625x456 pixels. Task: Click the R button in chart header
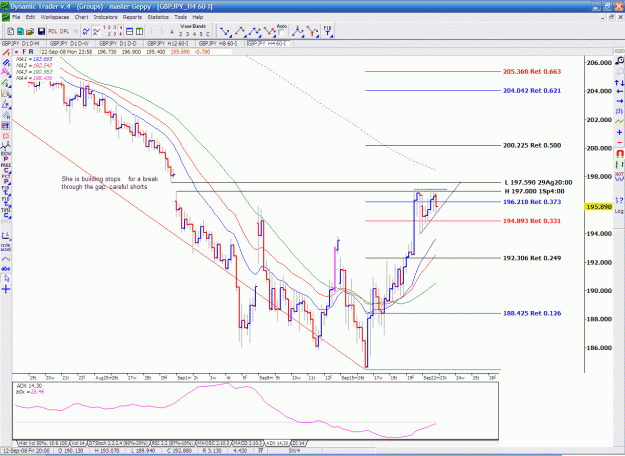coord(31,52)
